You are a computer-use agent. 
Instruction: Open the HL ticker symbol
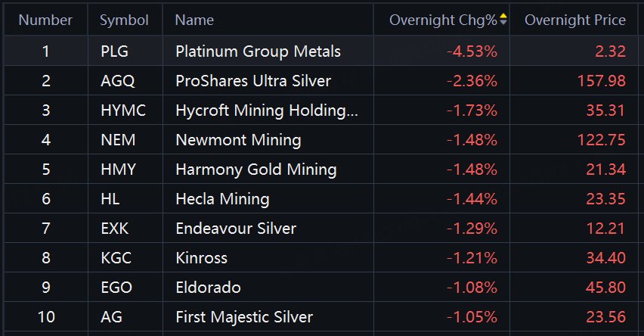110,199
